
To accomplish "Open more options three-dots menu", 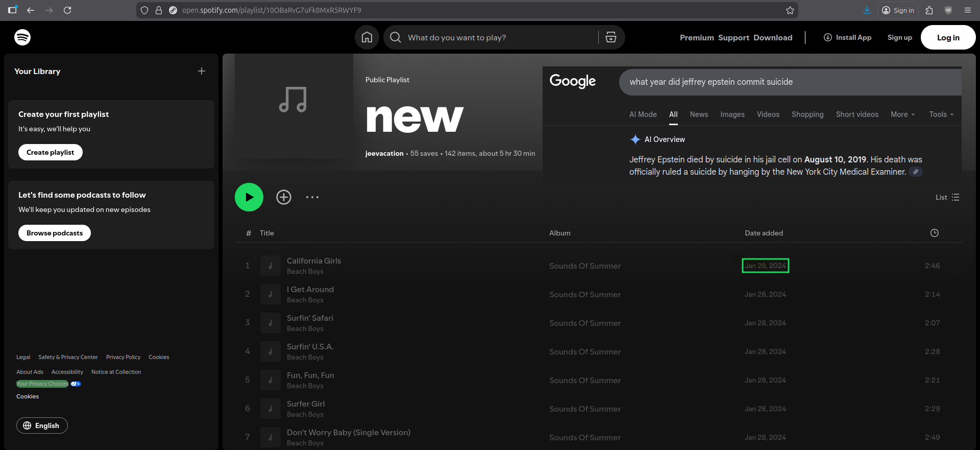I will click(312, 197).
